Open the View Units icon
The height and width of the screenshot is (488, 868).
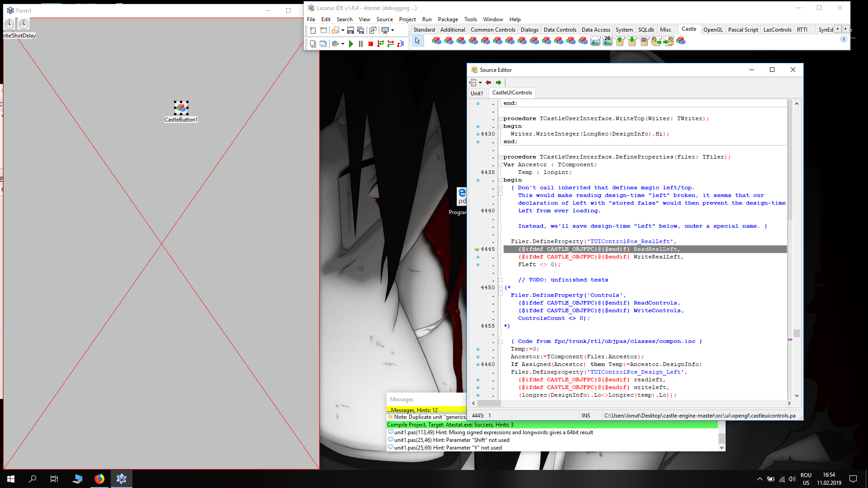[313, 44]
